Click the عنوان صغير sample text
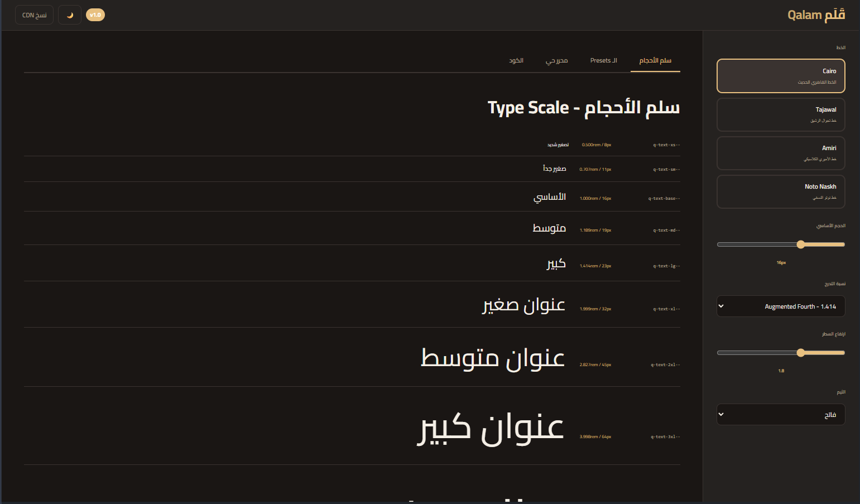The width and height of the screenshot is (860, 504). tap(524, 305)
